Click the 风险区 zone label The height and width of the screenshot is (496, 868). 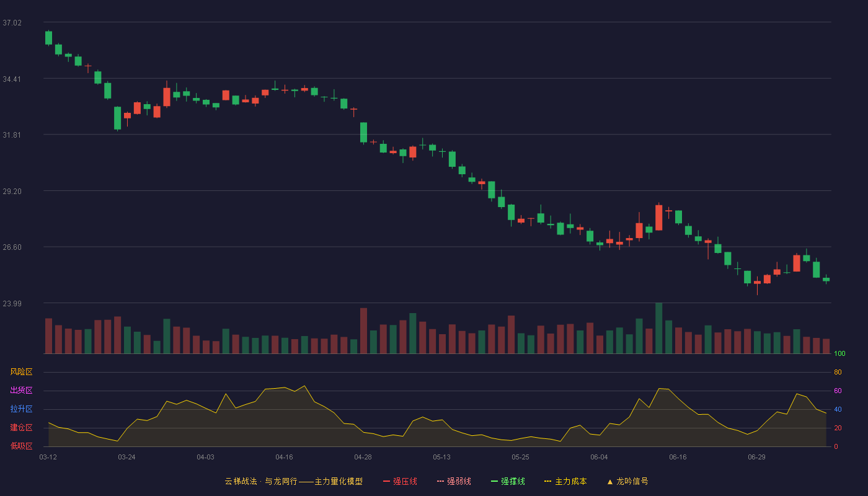(21, 372)
